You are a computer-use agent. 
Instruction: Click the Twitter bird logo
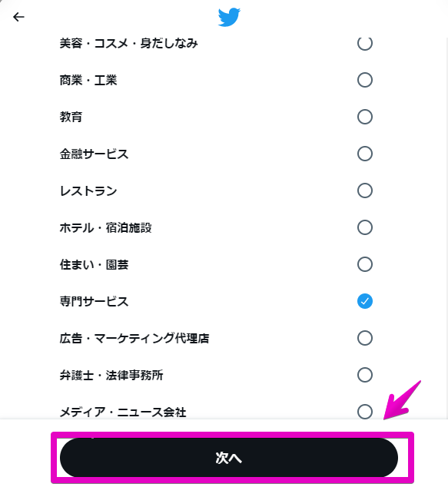click(x=229, y=18)
